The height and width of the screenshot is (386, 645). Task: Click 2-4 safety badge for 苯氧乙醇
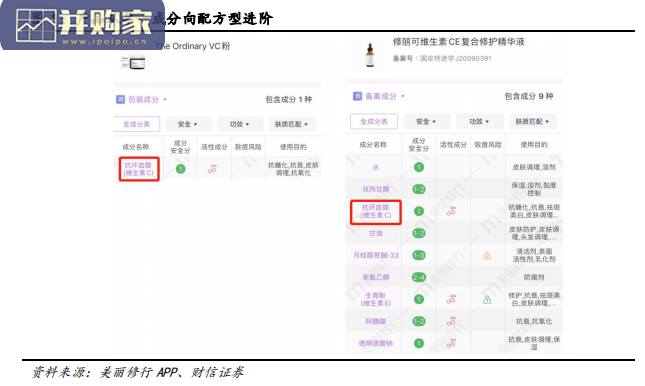point(419,277)
